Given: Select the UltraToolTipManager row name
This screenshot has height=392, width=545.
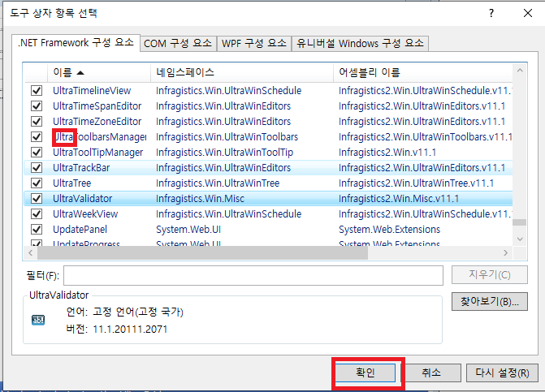Looking at the screenshot, I should point(98,152).
